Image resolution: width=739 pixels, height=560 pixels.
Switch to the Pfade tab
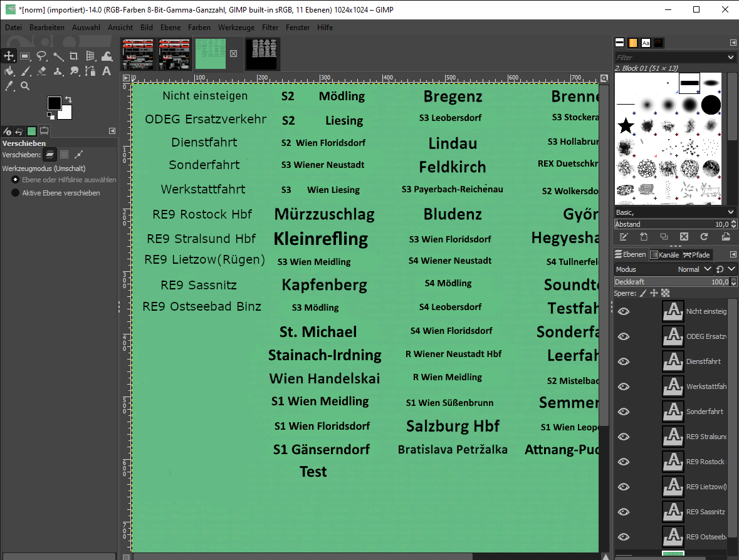point(696,255)
